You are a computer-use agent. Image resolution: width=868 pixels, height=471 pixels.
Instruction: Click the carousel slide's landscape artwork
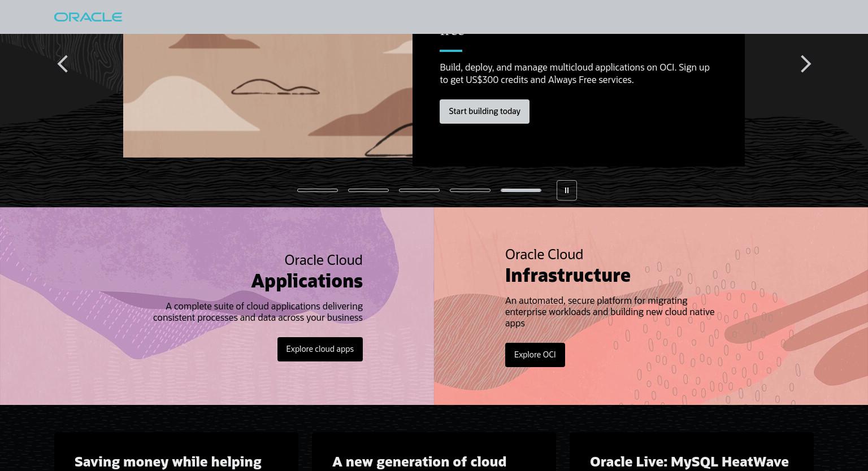tap(268, 95)
